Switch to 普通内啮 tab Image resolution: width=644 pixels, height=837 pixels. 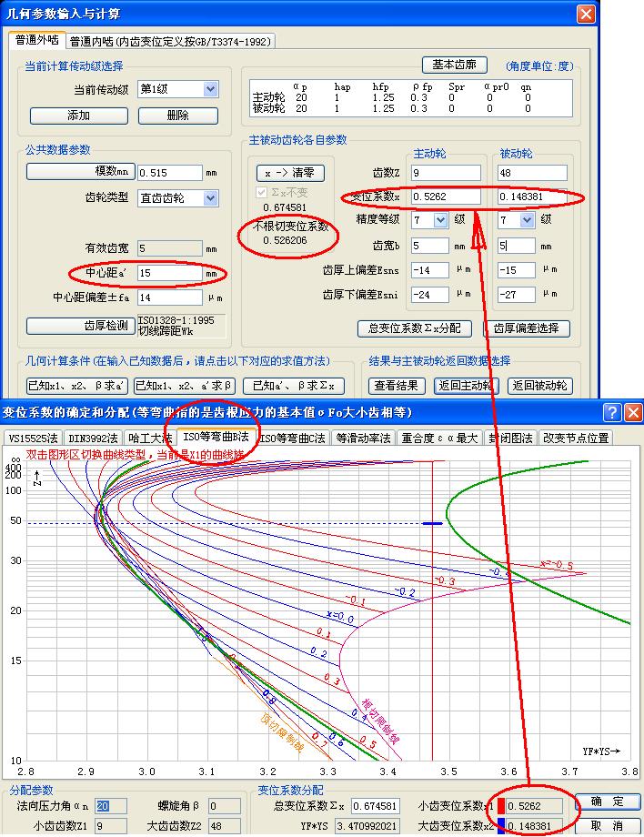(171, 41)
